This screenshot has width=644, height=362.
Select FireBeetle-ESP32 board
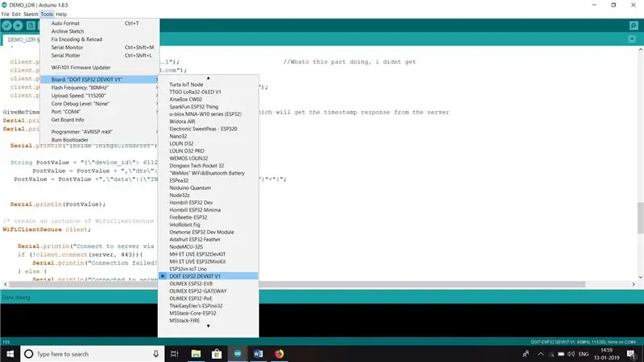[x=208, y=217]
